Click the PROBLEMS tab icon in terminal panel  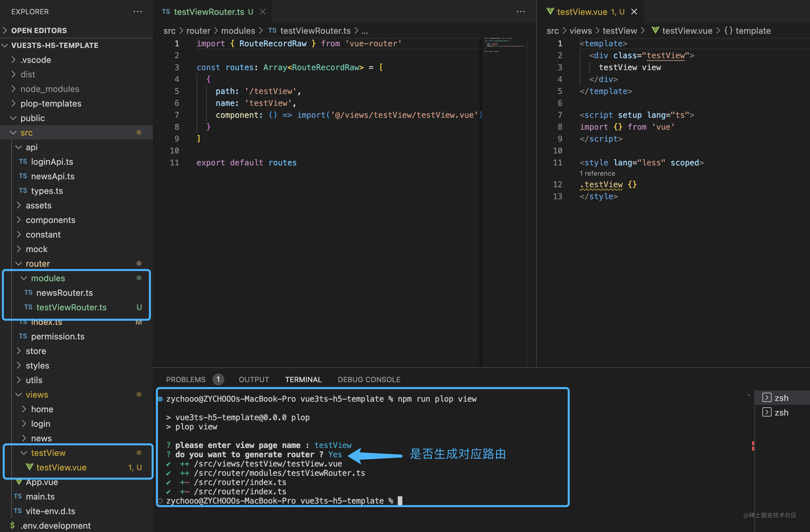click(187, 379)
